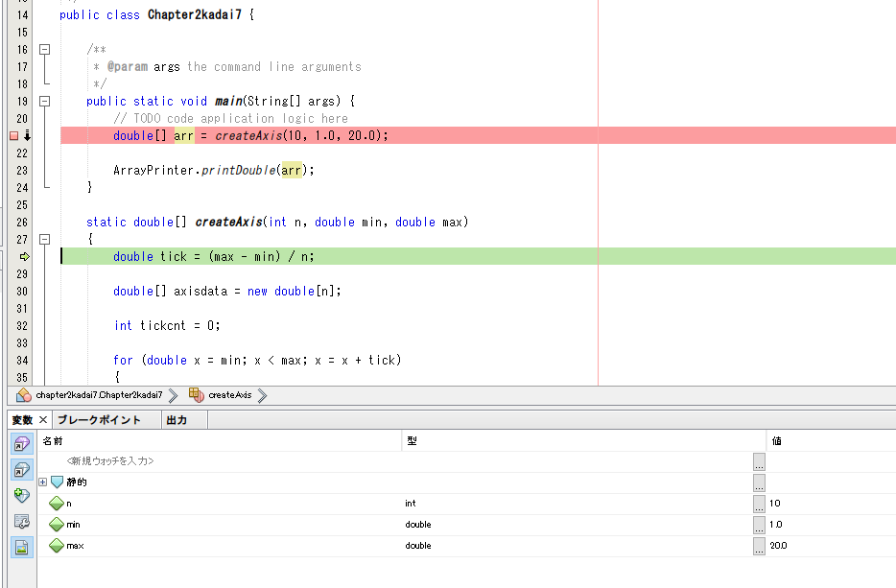Image resolution: width=896 pixels, height=588 pixels.
Task: Collapse the main method fold at line 19
Action: tap(44, 101)
